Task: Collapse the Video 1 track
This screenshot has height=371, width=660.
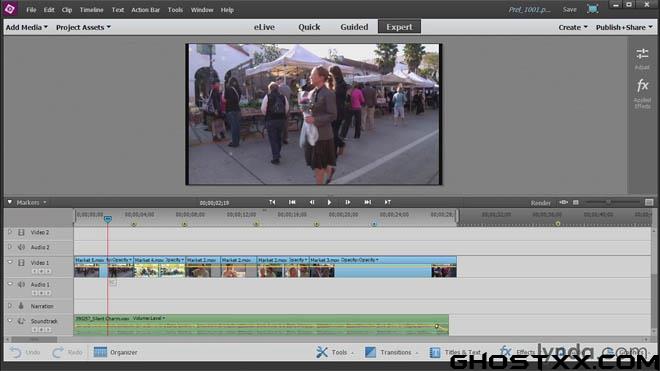Action: click(x=10, y=262)
